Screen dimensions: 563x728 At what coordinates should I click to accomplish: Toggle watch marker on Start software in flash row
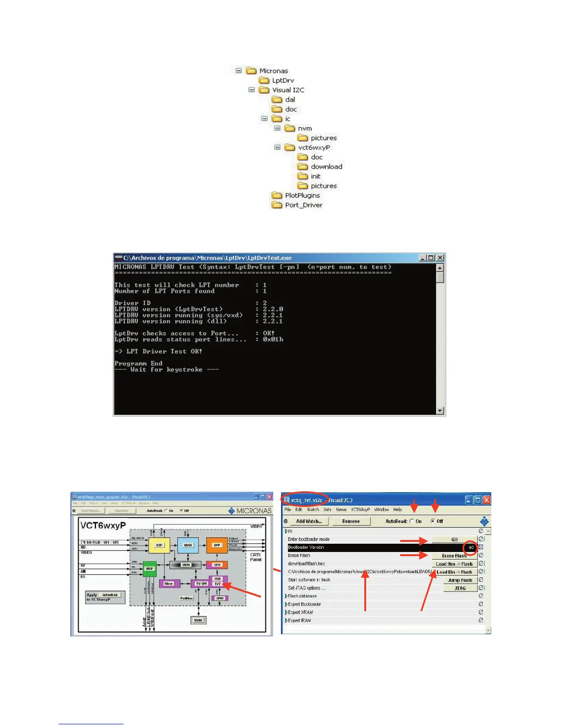481,580
